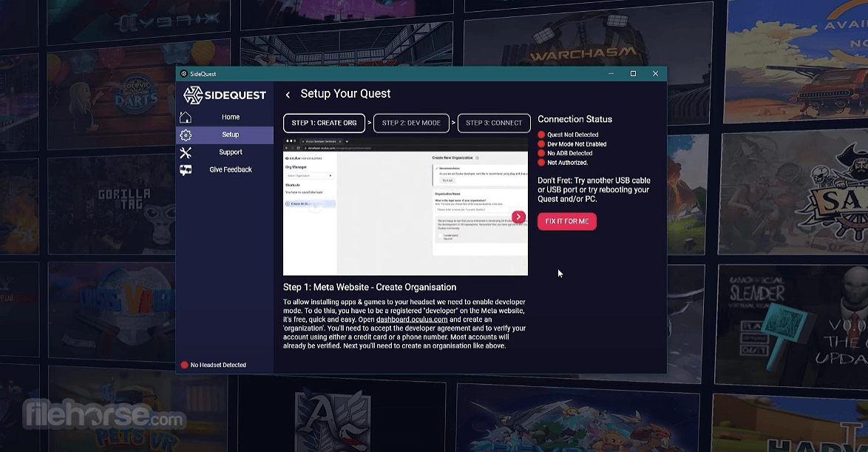
Task: Click the No ADB Detected text
Action: coord(569,153)
